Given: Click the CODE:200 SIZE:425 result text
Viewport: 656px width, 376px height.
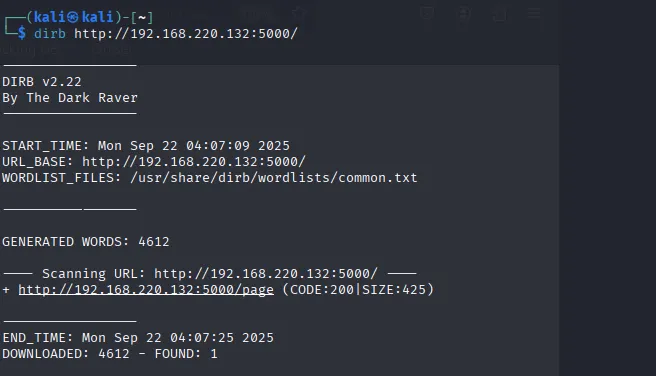Looking at the screenshot, I should (358, 289).
